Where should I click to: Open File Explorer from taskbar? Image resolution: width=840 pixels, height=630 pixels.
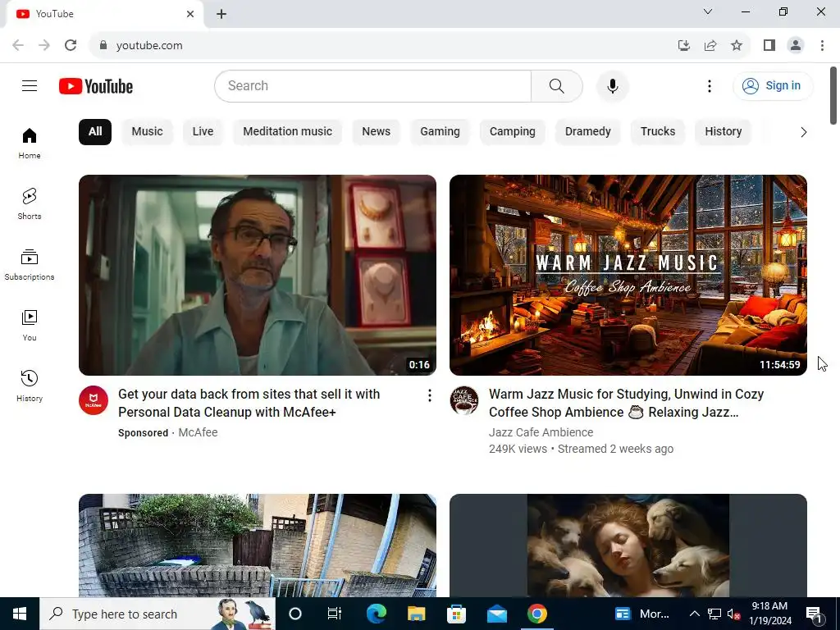(x=416, y=614)
